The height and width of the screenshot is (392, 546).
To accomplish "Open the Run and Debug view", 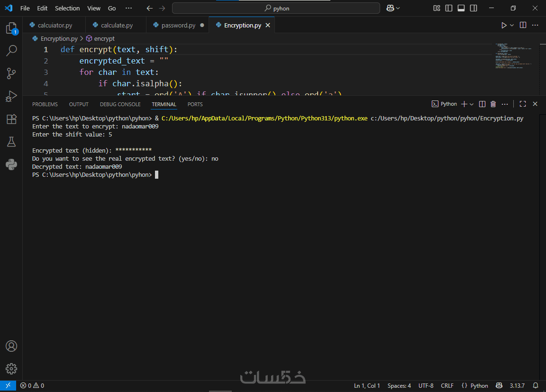I will tap(11, 96).
